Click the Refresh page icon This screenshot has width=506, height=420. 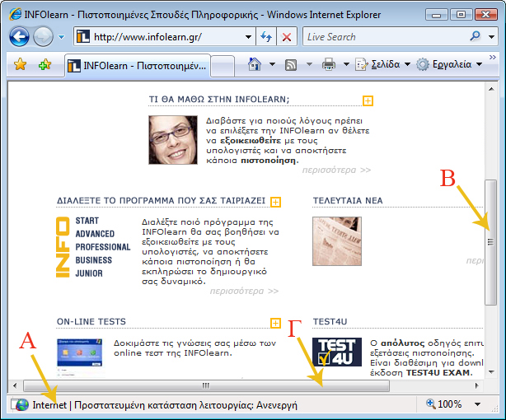(x=266, y=37)
